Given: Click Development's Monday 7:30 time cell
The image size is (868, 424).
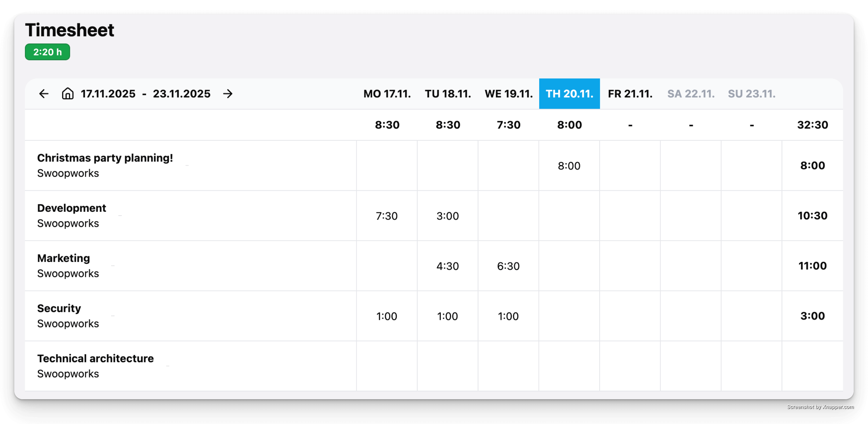Looking at the screenshot, I should pos(387,216).
